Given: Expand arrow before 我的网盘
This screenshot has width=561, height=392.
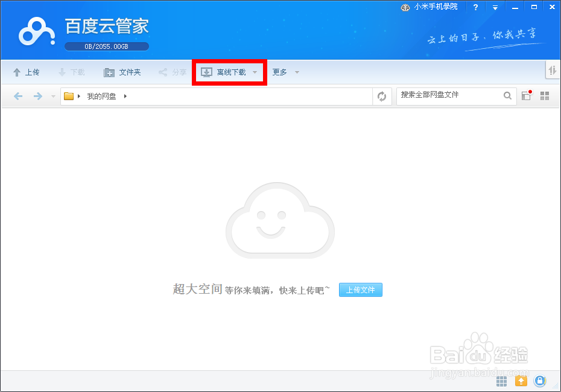Looking at the screenshot, I should (78, 96).
